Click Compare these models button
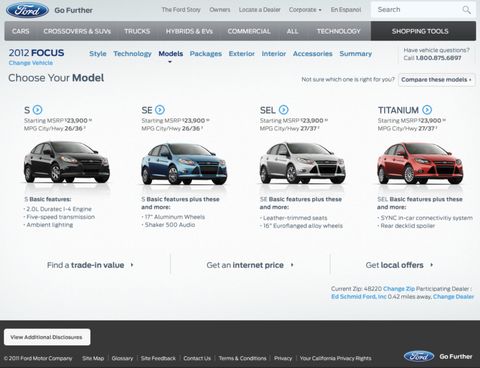 436,80
